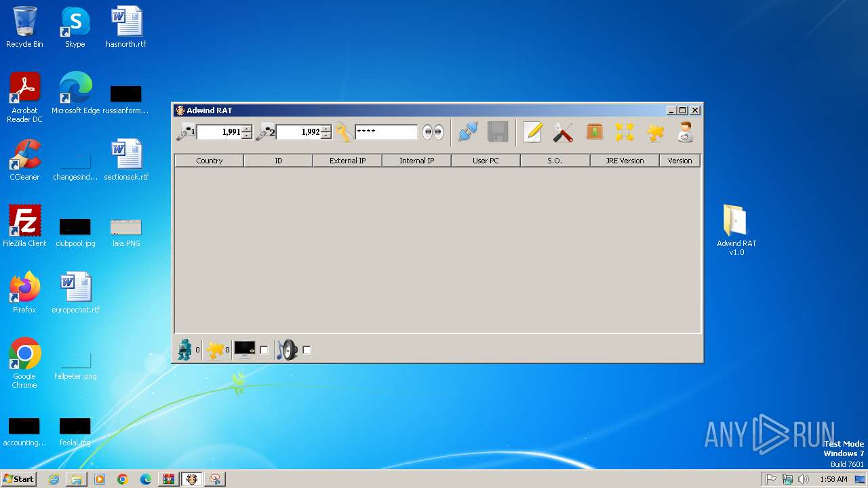The width and height of the screenshot is (868, 488).
Task: Open the Windows Start menu
Action: tap(18, 479)
